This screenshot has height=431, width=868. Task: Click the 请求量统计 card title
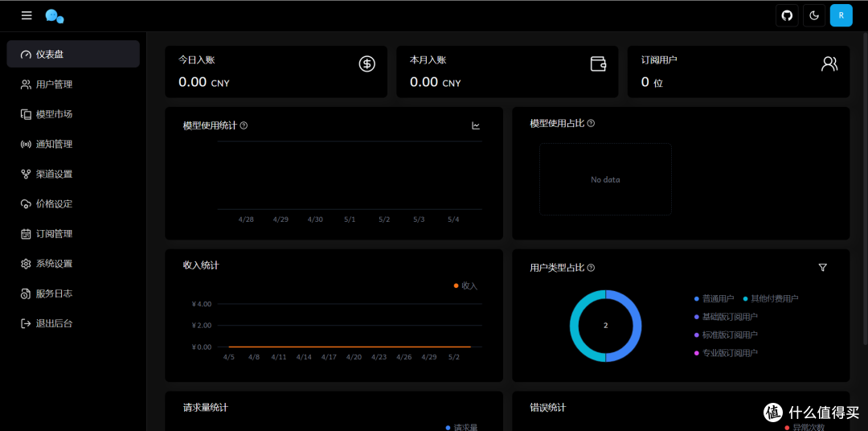206,408
